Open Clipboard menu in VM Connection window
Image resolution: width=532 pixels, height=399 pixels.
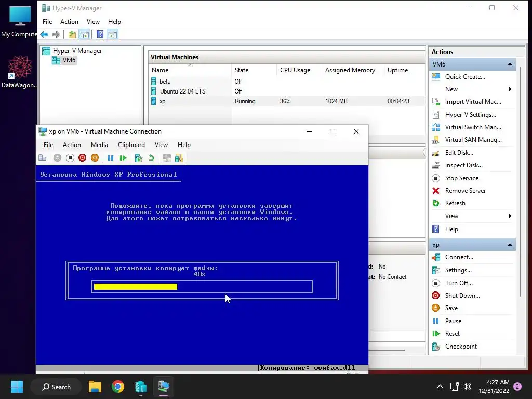131,145
